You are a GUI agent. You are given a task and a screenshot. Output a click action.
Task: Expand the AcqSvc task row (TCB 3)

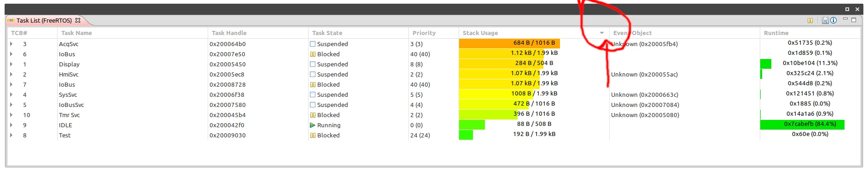point(11,44)
